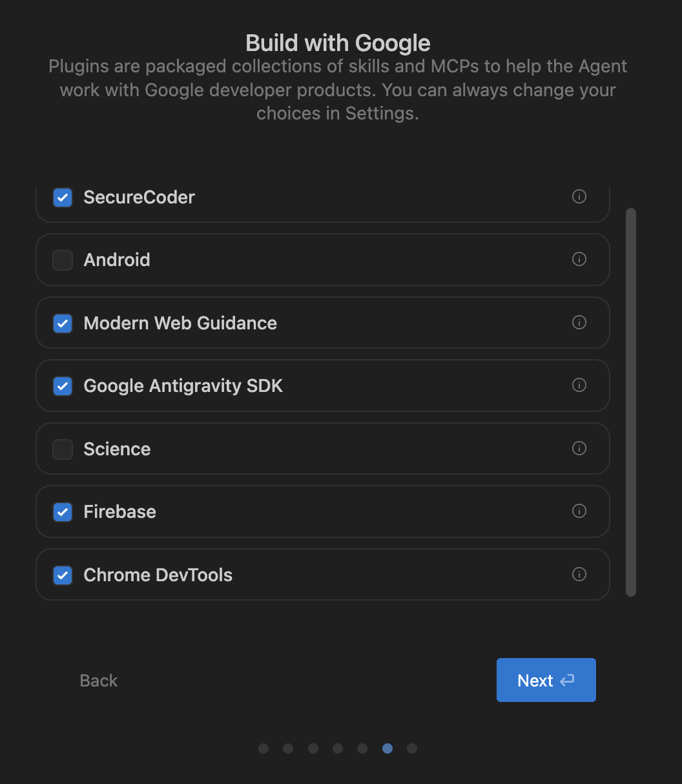Show info icon for Android plugin

(579, 259)
